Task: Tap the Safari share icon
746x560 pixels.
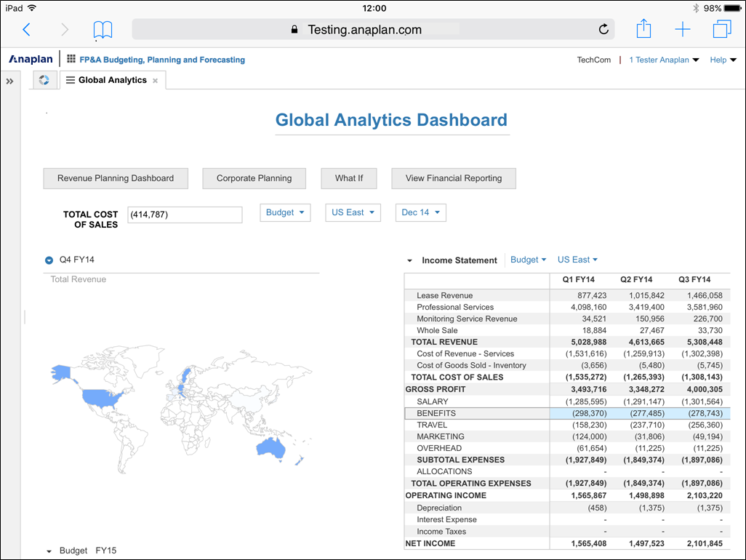Action: coord(643,29)
